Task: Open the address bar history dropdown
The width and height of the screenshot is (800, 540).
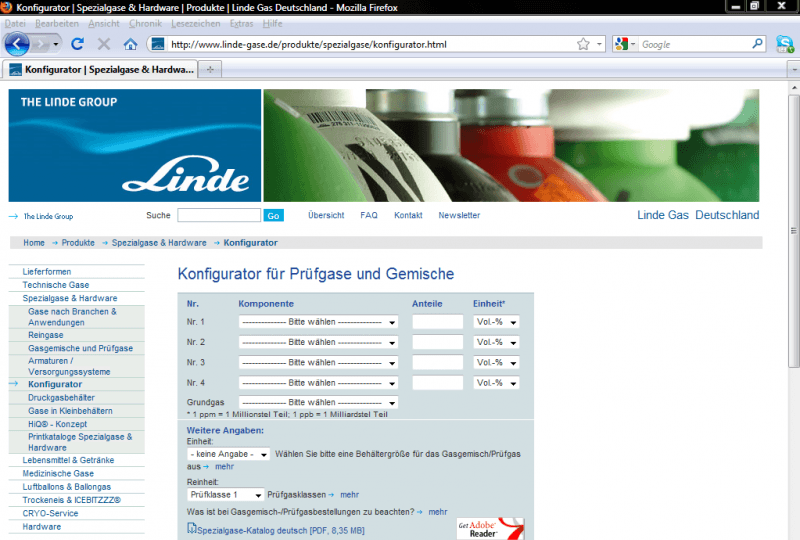Action: click(x=599, y=44)
